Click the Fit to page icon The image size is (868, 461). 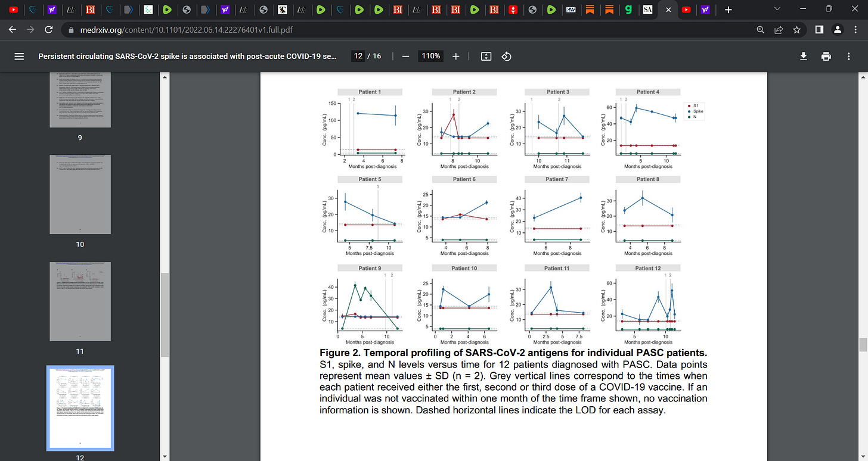[x=486, y=56]
